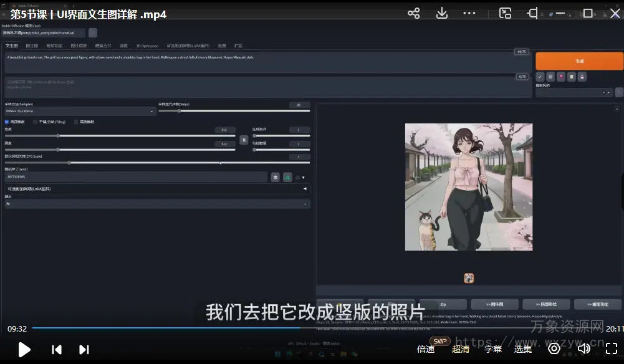The width and height of the screenshot is (624, 364).
Task: Click the orange generate button
Action: point(579,61)
